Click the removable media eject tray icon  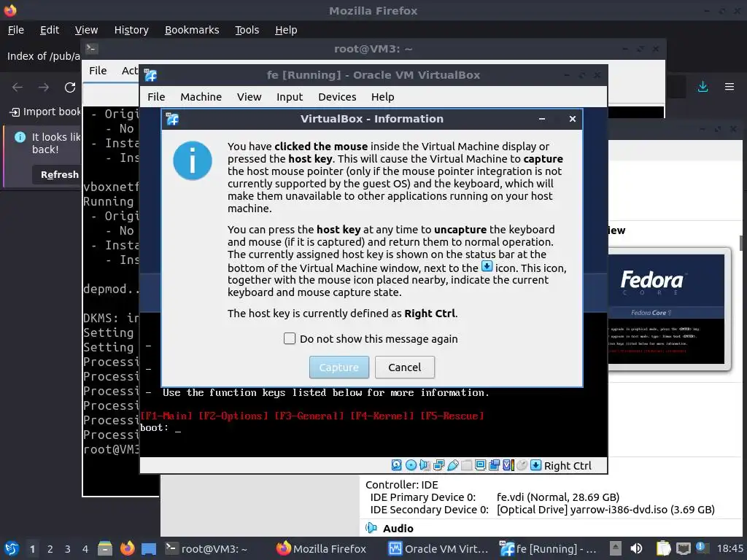[616, 548]
